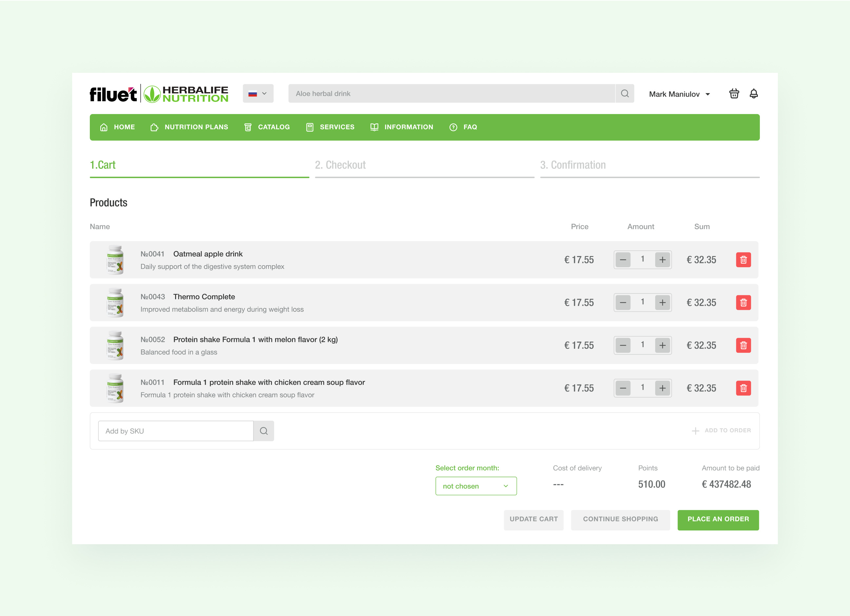Open the Catalog menu item
Viewport: 850px width, 616px height.
pyautogui.click(x=267, y=127)
